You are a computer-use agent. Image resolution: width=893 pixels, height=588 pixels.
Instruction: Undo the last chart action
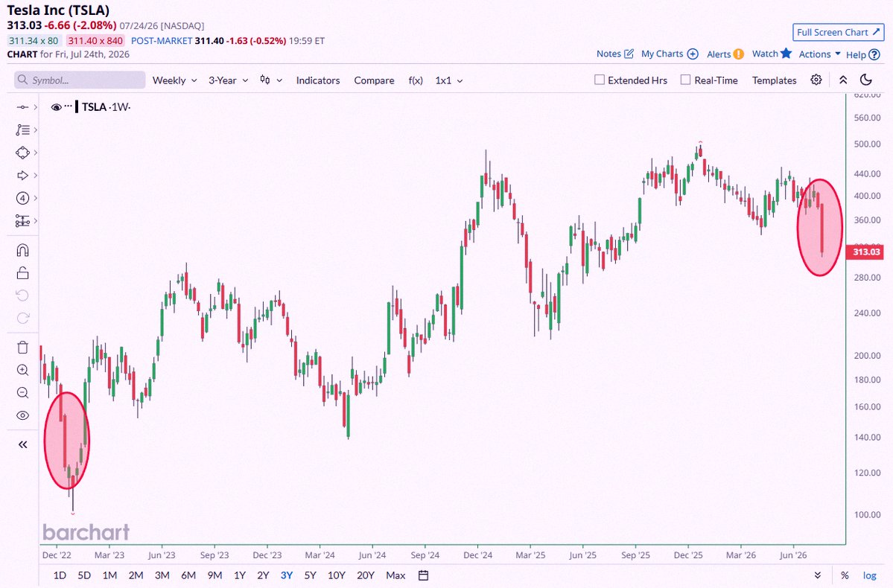pos(22,295)
